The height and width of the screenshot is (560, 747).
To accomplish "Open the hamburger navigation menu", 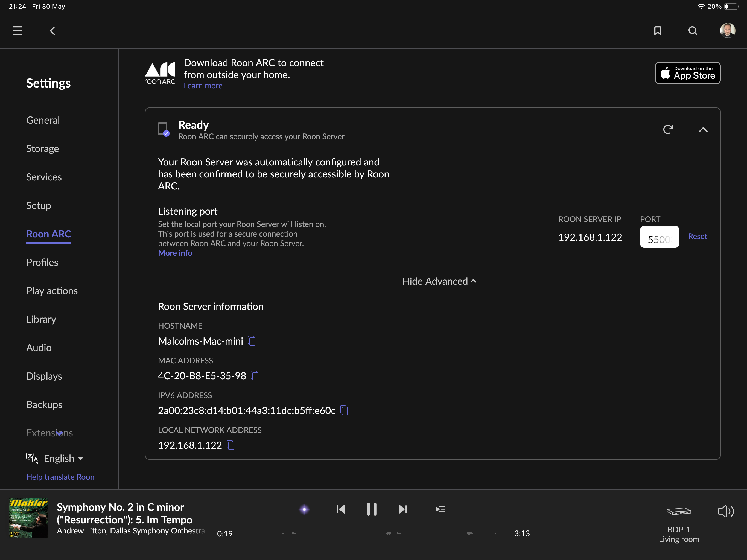I will [x=17, y=31].
